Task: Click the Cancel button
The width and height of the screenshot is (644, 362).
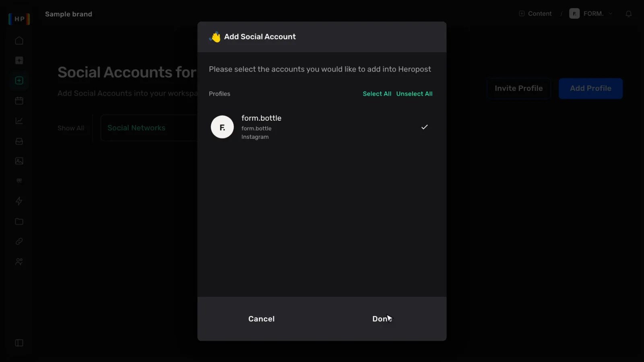Action: [261, 319]
